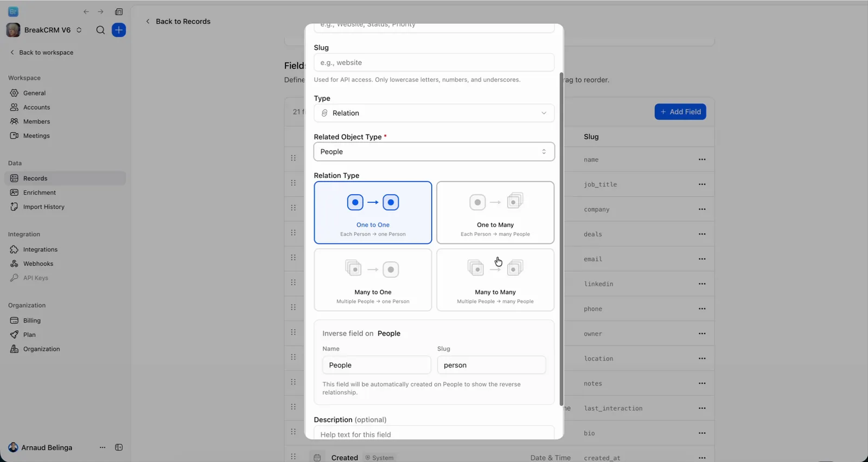
Task: Click the modal's vertical scrollbar
Action: coord(561,239)
